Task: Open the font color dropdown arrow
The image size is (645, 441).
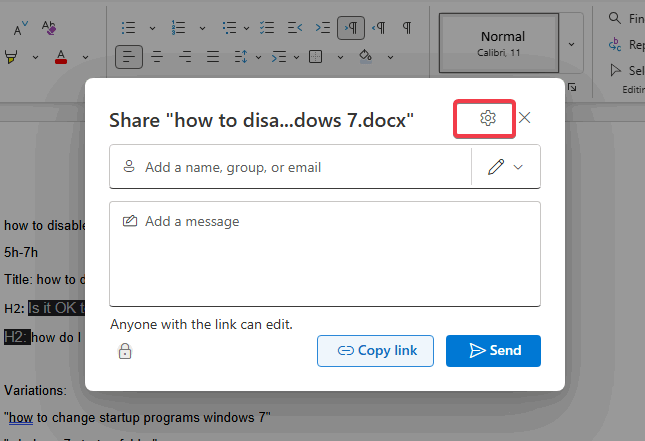Action: coord(85,57)
